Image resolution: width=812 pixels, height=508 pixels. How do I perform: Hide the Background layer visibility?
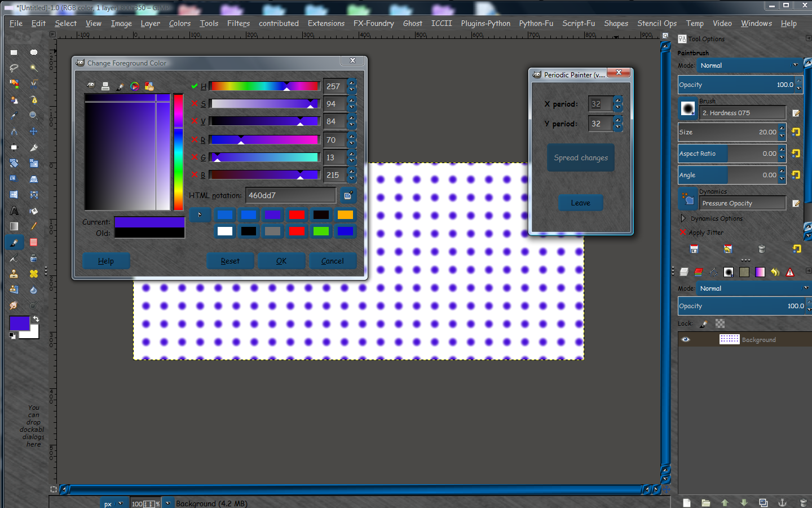pyautogui.click(x=686, y=339)
